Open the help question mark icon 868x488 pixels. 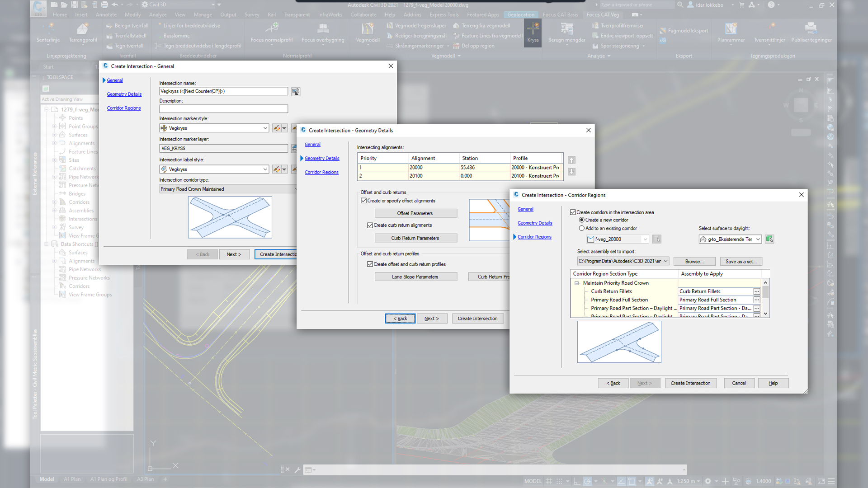pos(771,5)
